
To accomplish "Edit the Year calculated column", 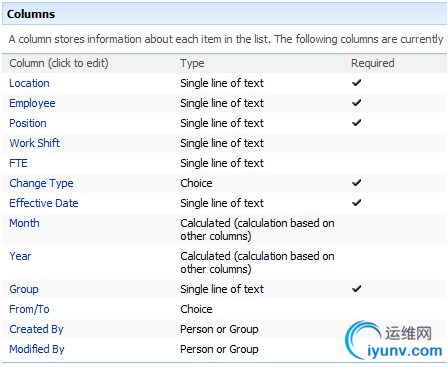I will (x=20, y=256).
